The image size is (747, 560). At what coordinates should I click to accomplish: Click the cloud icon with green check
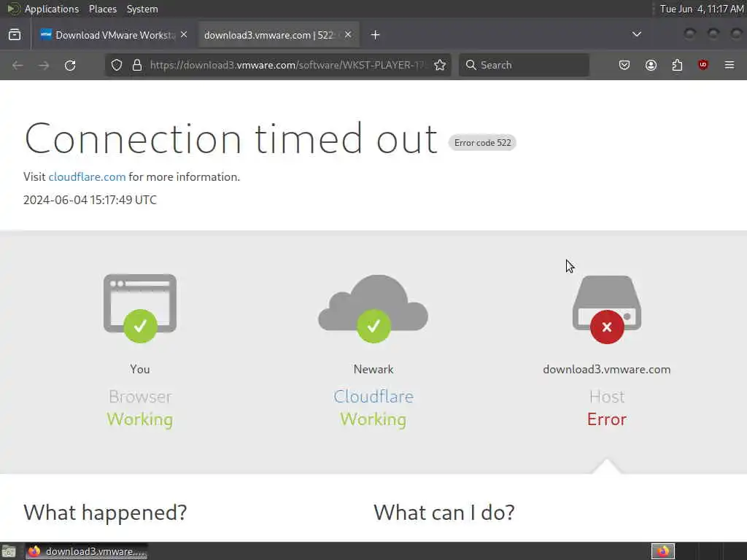click(373, 308)
